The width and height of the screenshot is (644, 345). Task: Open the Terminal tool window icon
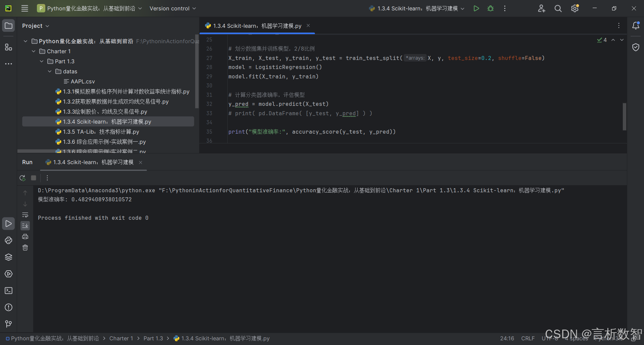[x=9, y=290]
